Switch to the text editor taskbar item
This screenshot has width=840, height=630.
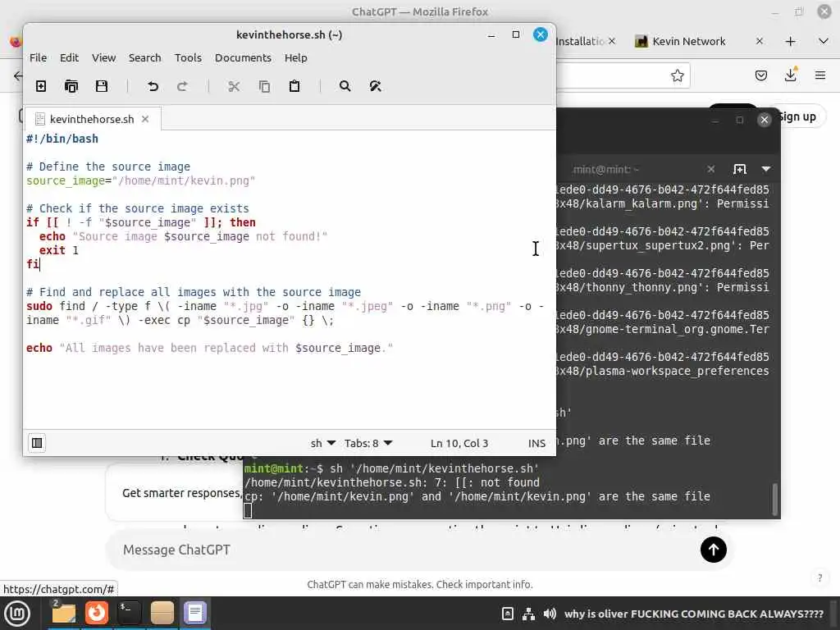click(x=195, y=613)
